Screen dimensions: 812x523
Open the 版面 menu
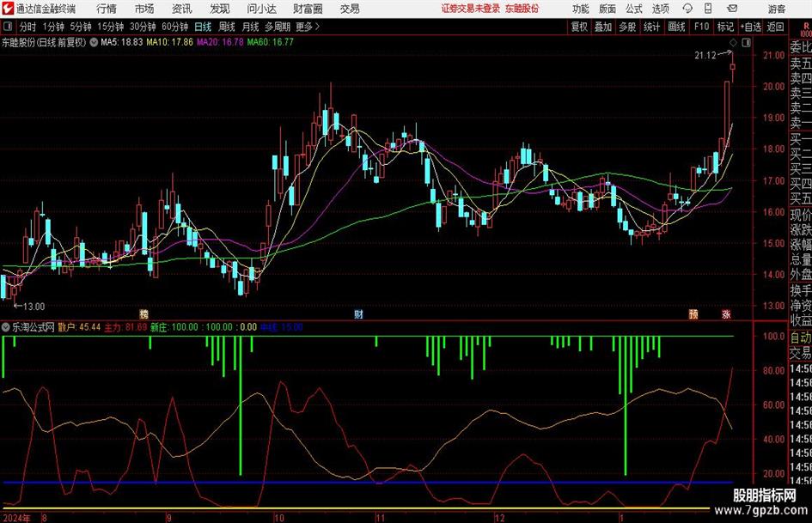point(607,9)
